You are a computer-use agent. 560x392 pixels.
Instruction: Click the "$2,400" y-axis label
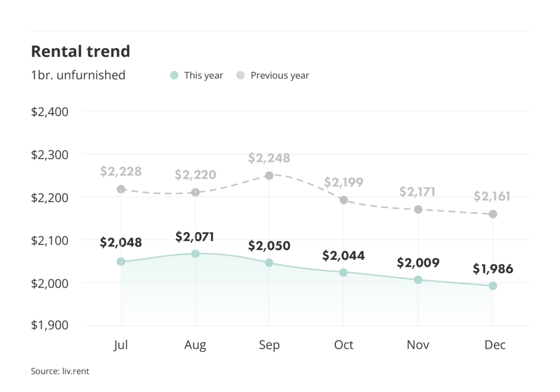(49, 112)
